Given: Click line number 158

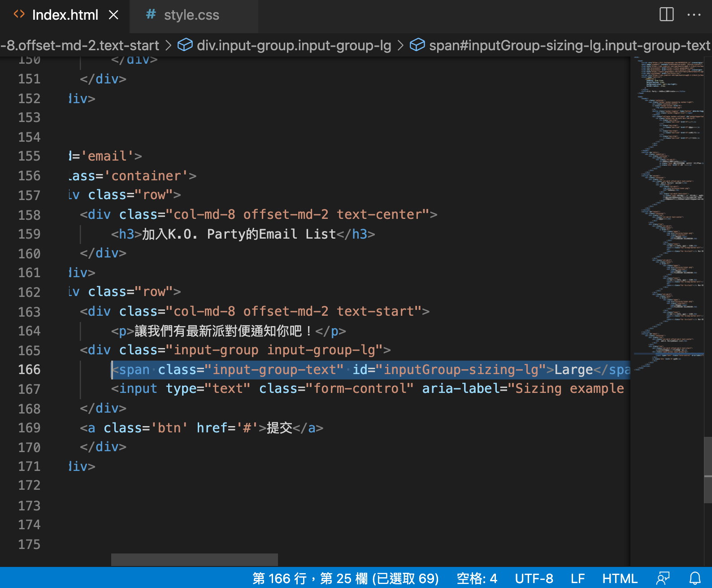Looking at the screenshot, I should click(29, 215).
